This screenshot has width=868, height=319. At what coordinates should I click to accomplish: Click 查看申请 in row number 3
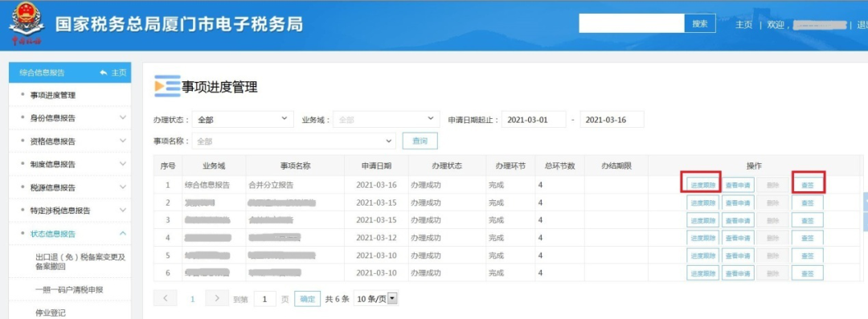[x=738, y=220]
